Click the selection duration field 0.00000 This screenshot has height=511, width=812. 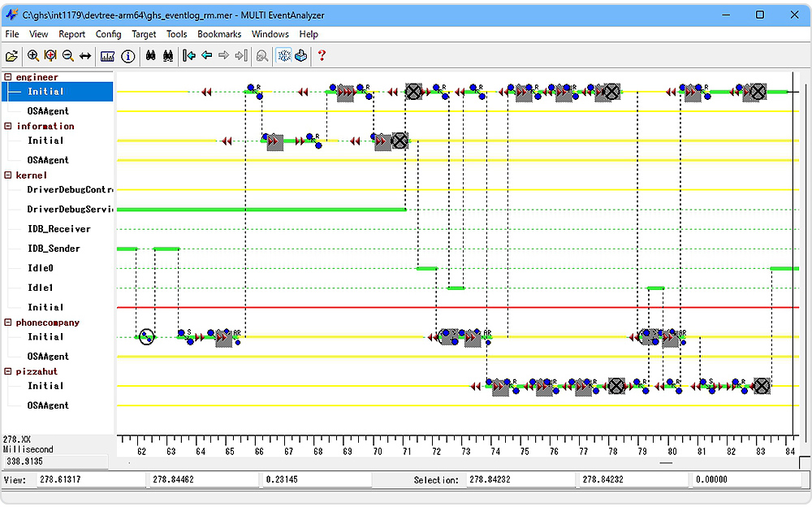[x=747, y=480]
